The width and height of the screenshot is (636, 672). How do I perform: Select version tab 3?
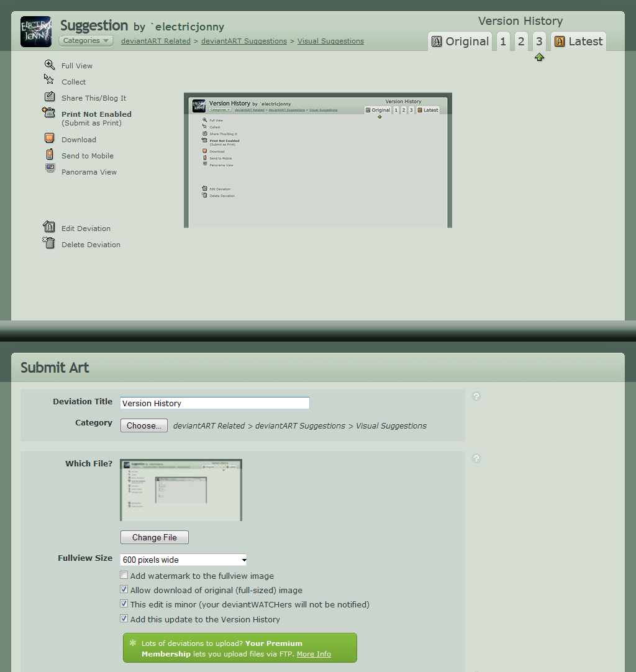(539, 42)
